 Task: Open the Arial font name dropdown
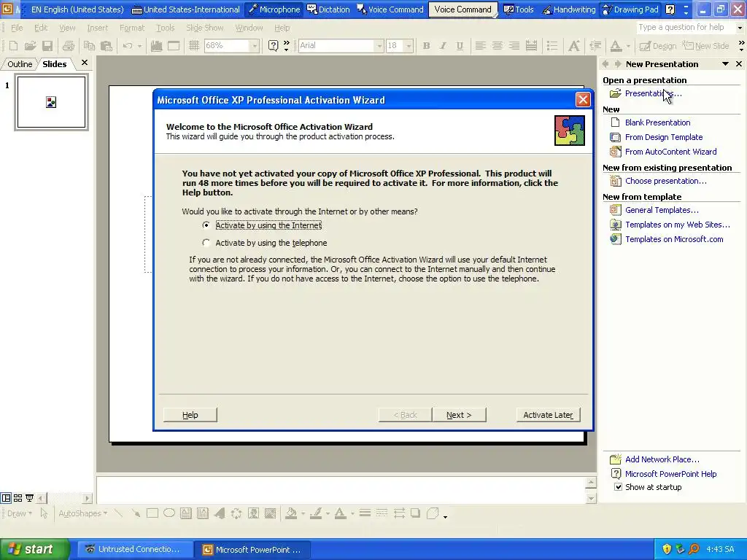coord(379,46)
